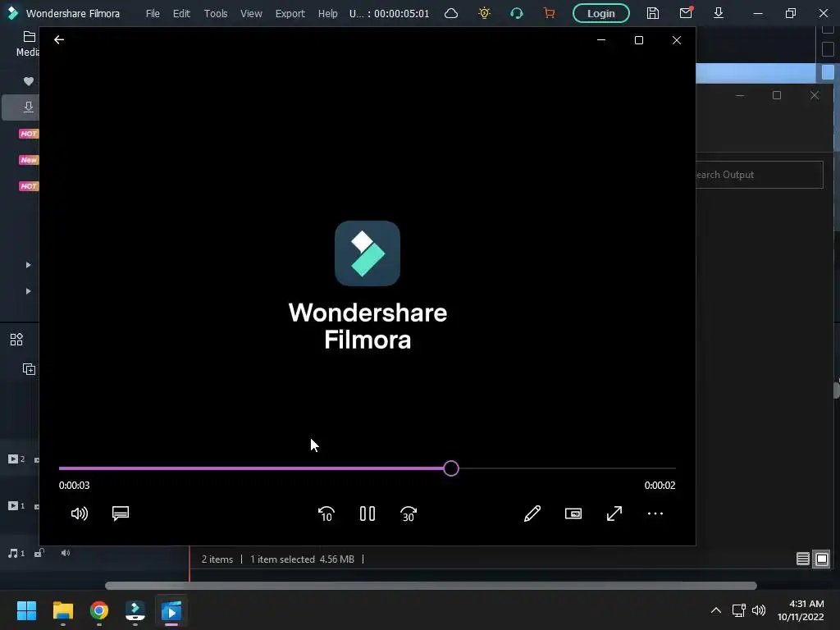Switch player to mini view
The height and width of the screenshot is (630, 840).
coord(573,514)
